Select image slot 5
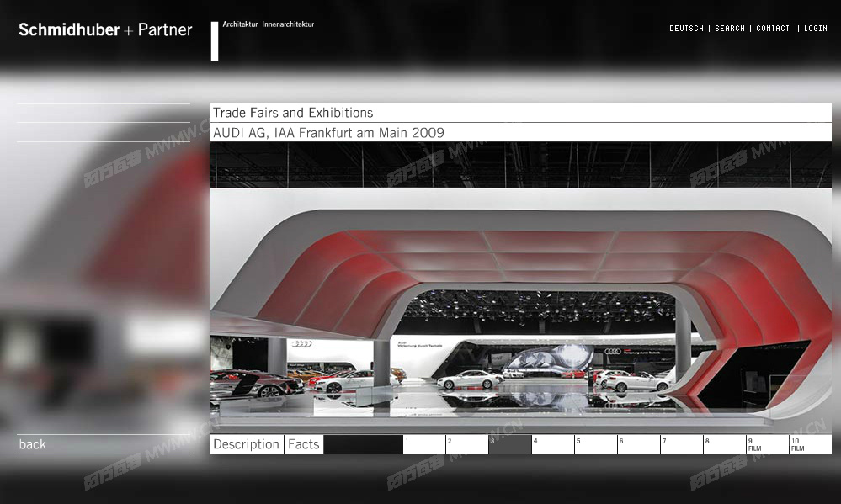 coord(596,444)
